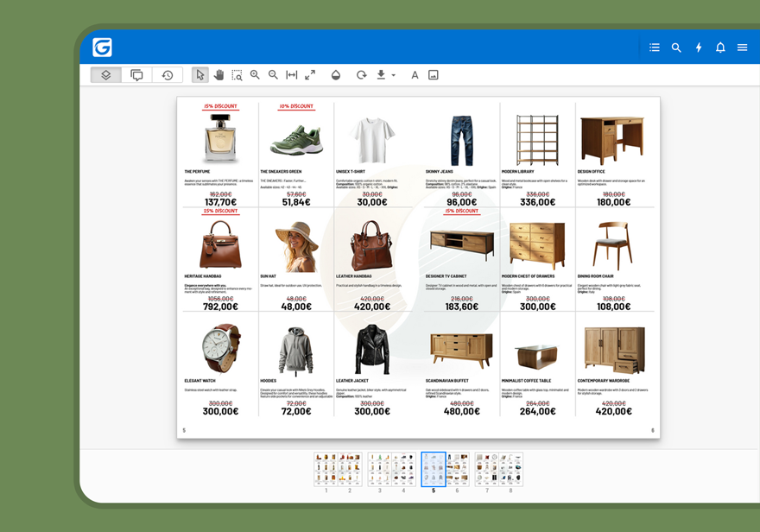Click the 'HOODIES' title
Viewport: 760px width, 532px height.
(268, 381)
